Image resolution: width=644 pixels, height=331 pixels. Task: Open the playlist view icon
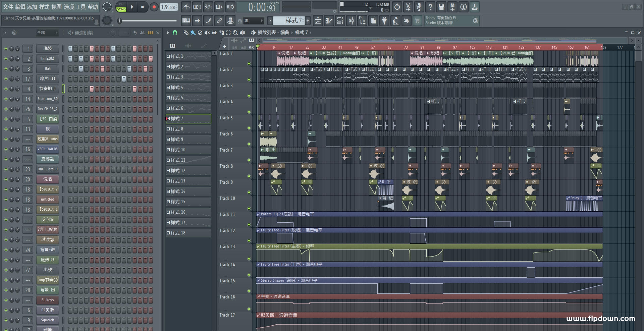(x=318, y=21)
